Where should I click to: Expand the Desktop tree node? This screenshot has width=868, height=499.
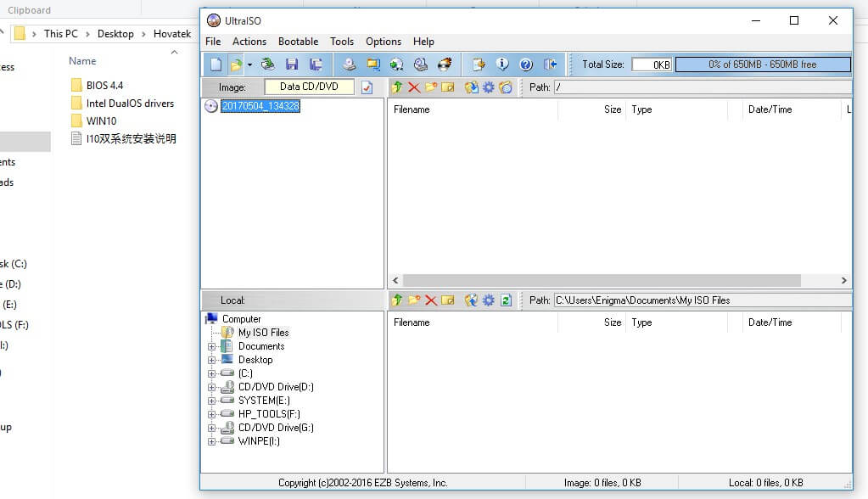pyautogui.click(x=211, y=360)
